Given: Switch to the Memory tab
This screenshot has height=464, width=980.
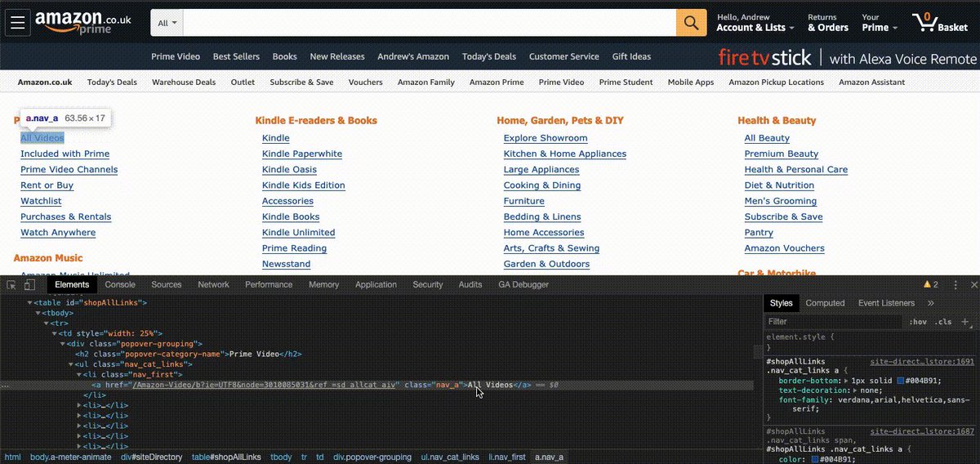Looking at the screenshot, I should [x=323, y=284].
